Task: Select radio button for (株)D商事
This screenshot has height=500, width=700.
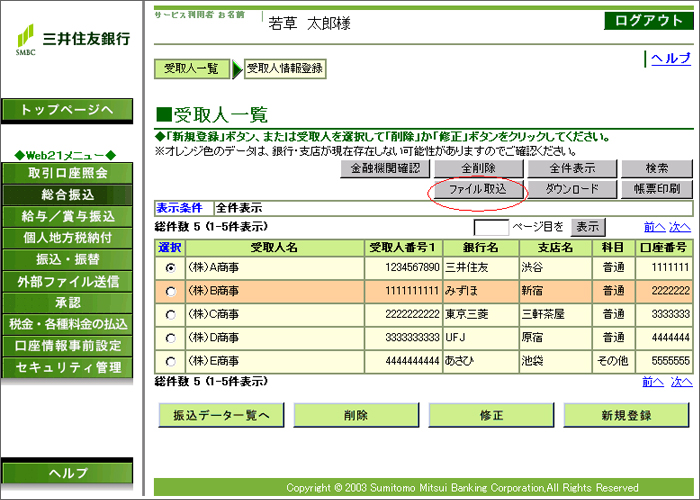Action: (x=170, y=338)
